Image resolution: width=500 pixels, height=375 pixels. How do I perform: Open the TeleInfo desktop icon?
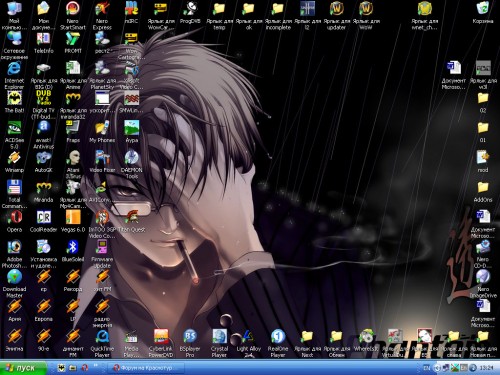pos(43,39)
